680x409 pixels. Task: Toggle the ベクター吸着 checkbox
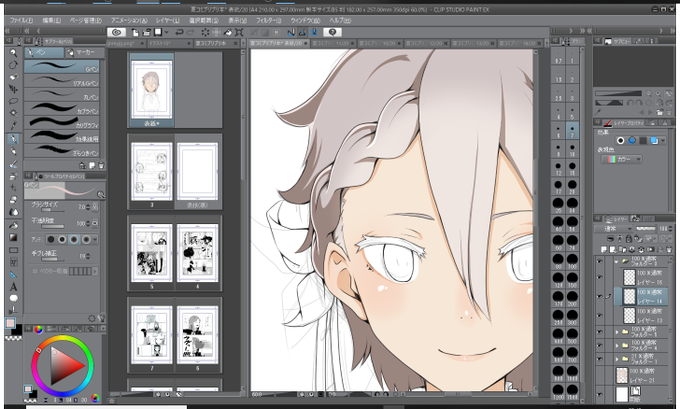tap(35, 272)
